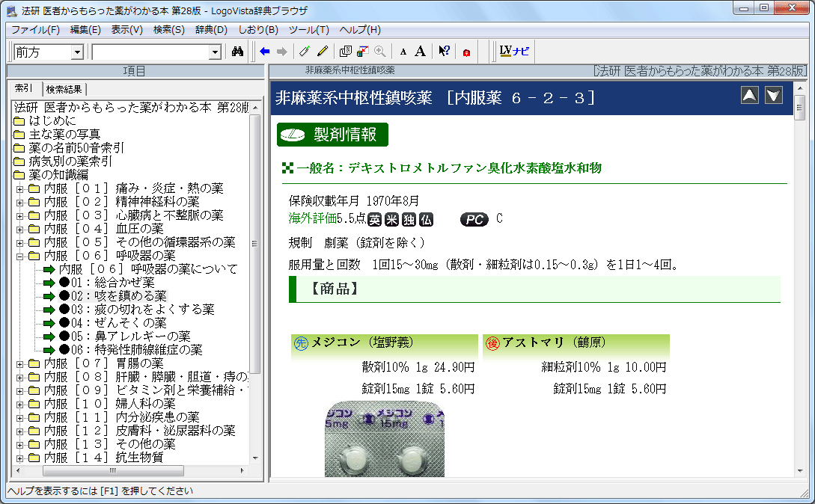Decrease text size with small A
Image resolution: width=815 pixels, height=504 pixels.
click(403, 52)
